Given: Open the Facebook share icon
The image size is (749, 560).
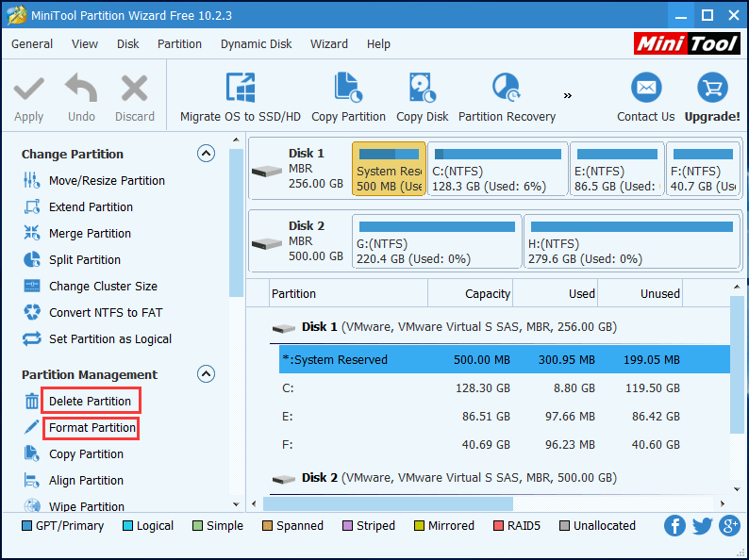Looking at the screenshot, I should tap(675, 526).
